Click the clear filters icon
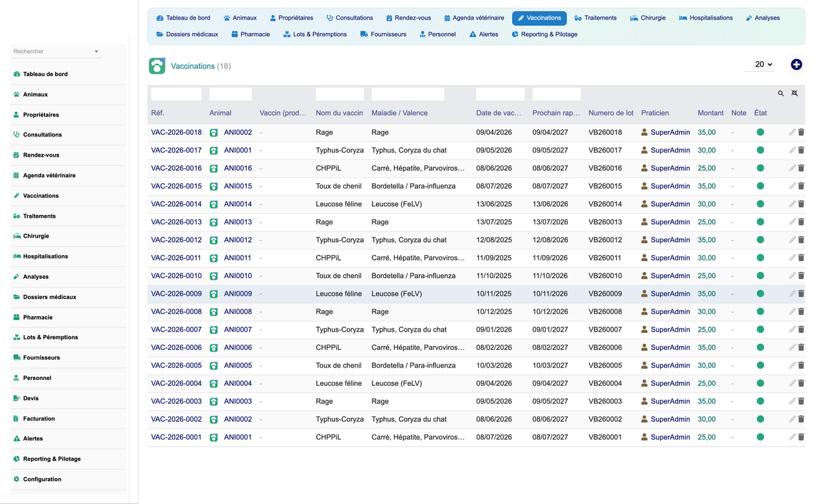 794,94
